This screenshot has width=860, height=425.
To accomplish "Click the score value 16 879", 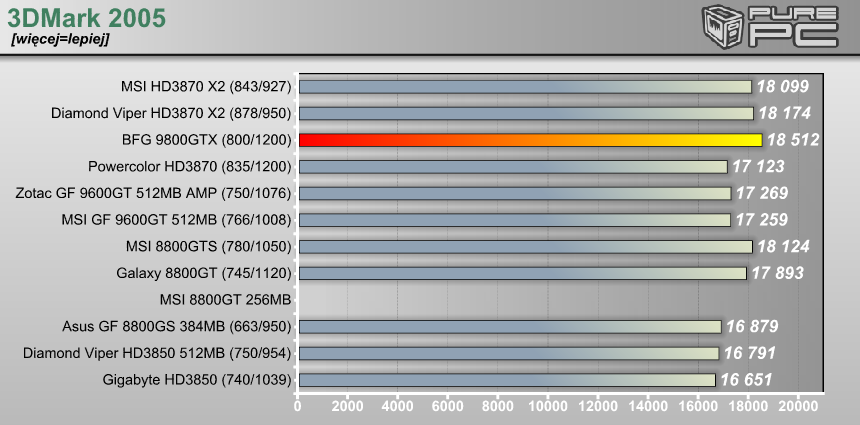I will (752, 327).
